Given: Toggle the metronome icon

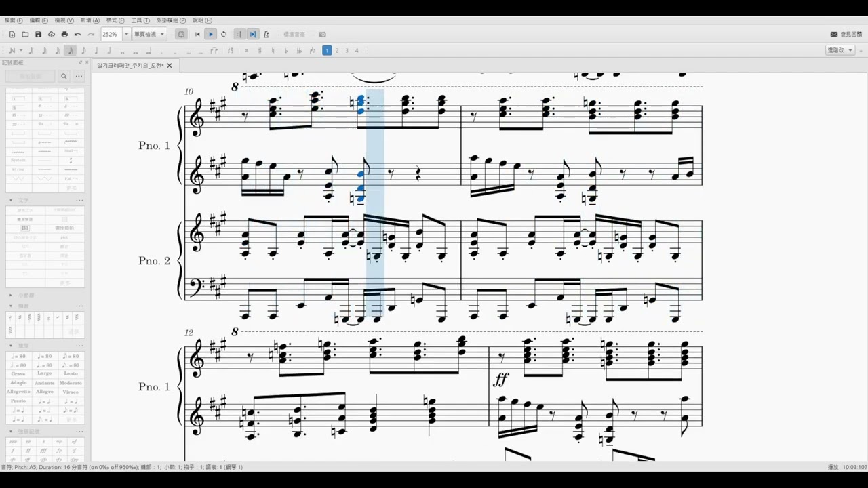Looking at the screenshot, I should click(x=266, y=34).
